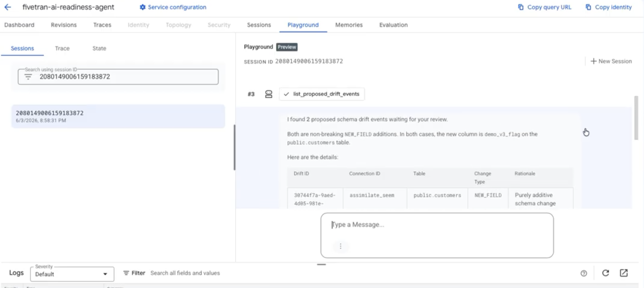Click Search all fields and values box
Image resolution: width=644 pixels, height=288 pixels.
(x=185, y=273)
